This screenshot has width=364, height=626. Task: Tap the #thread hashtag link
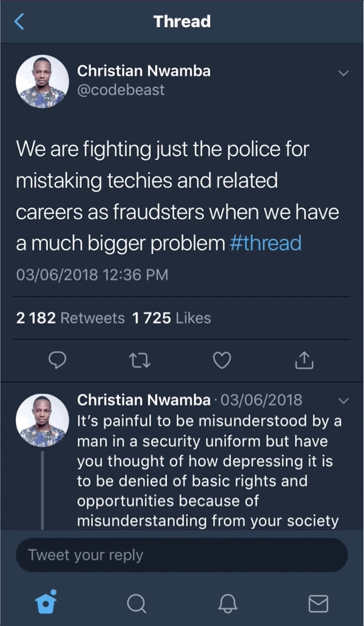pyautogui.click(x=265, y=243)
